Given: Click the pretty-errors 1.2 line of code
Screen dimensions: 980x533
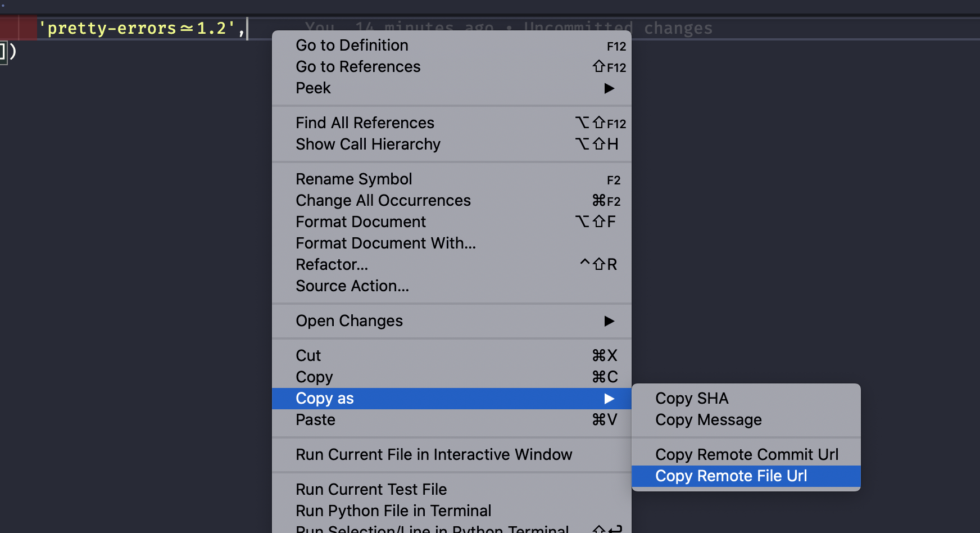Looking at the screenshot, I should pos(140,28).
